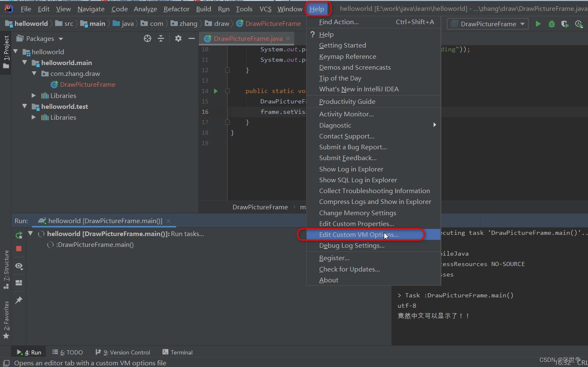This screenshot has width=588, height=367.
Task: Open the Refactor menu
Action: coord(176,9)
